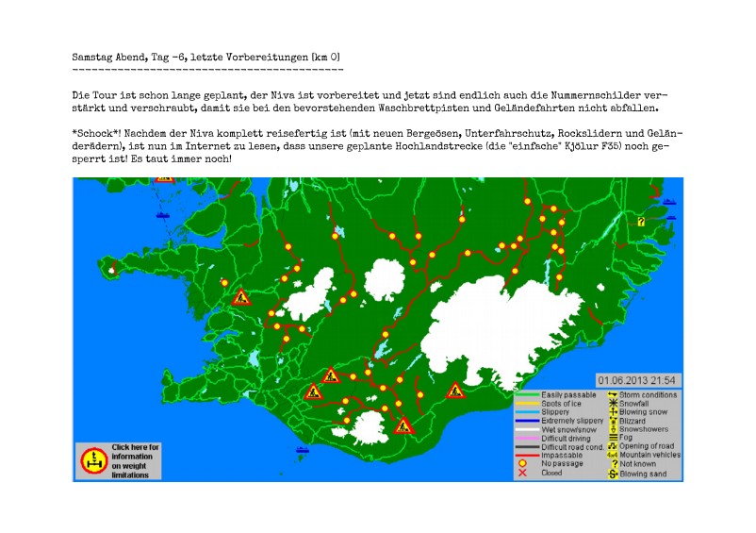Click the green Easily passable legend line
This screenshot has height=533, width=756.
coord(526,393)
